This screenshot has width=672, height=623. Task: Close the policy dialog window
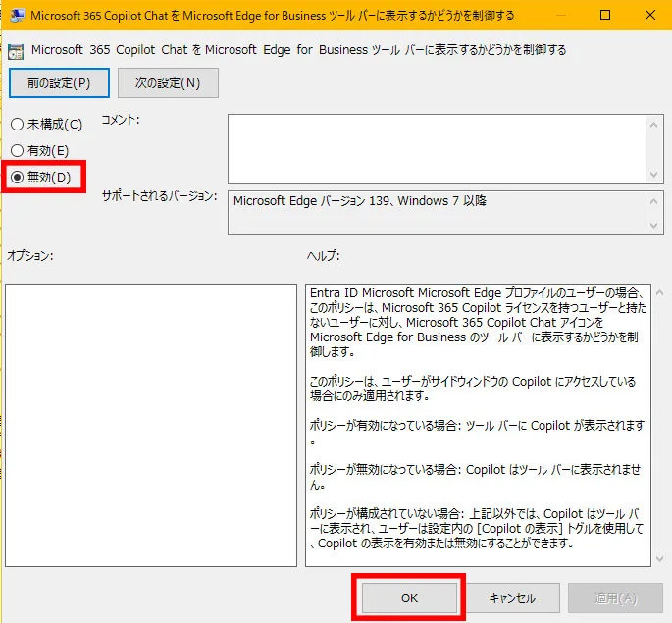point(650,15)
